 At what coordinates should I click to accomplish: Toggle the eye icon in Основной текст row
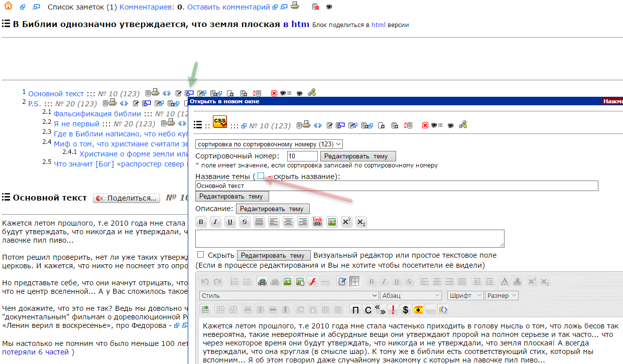[x=299, y=93]
